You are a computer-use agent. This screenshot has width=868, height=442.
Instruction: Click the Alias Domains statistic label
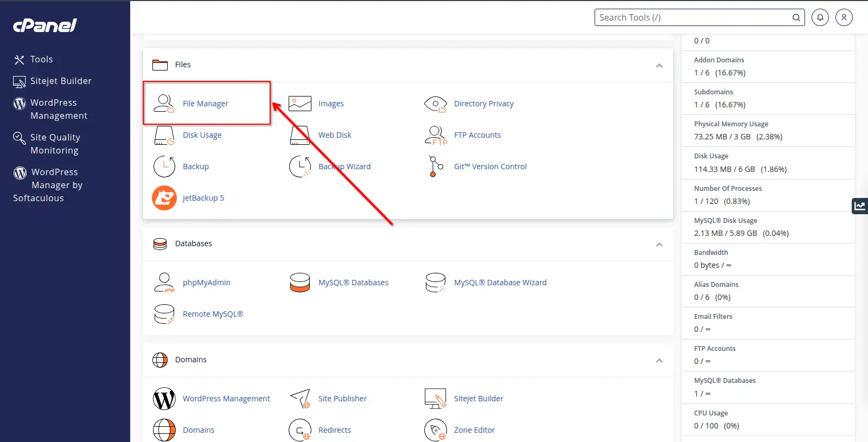click(716, 285)
